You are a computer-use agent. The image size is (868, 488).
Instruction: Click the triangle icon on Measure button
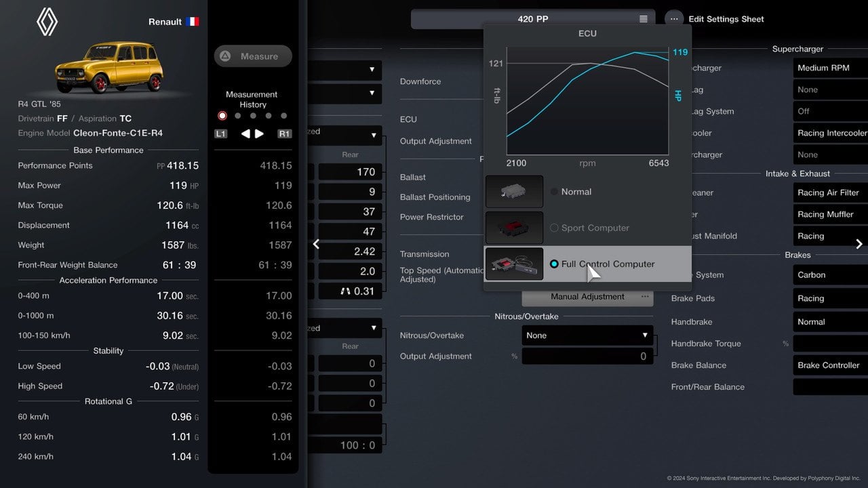pyautogui.click(x=226, y=56)
